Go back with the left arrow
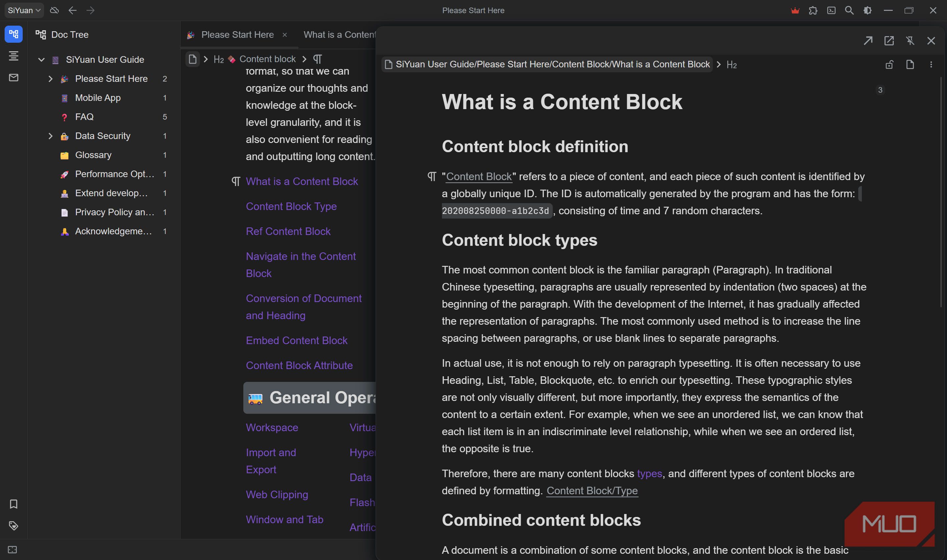Image resolution: width=947 pixels, height=560 pixels. 72,10
